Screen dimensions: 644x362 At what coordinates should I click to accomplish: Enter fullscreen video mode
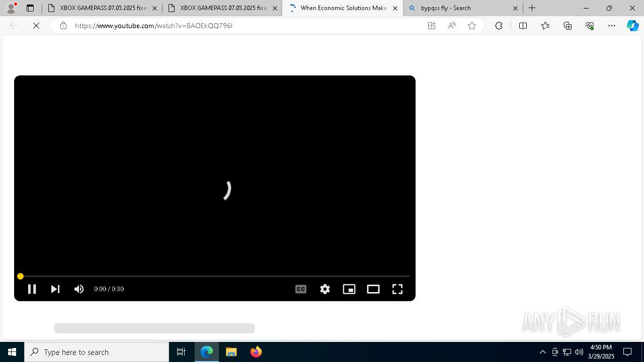point(397,289)
